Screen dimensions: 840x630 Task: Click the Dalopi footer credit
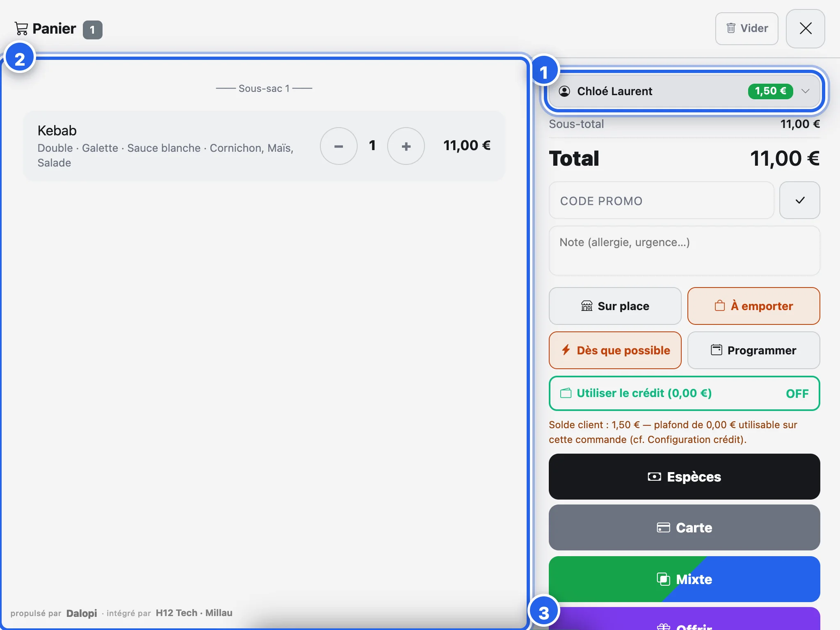coord(82,613)
